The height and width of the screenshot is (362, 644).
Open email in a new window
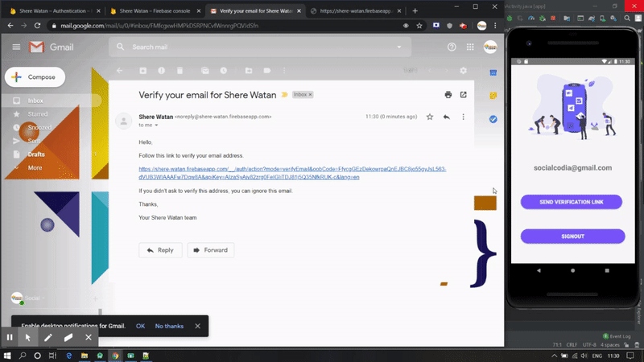coord(464,95)
